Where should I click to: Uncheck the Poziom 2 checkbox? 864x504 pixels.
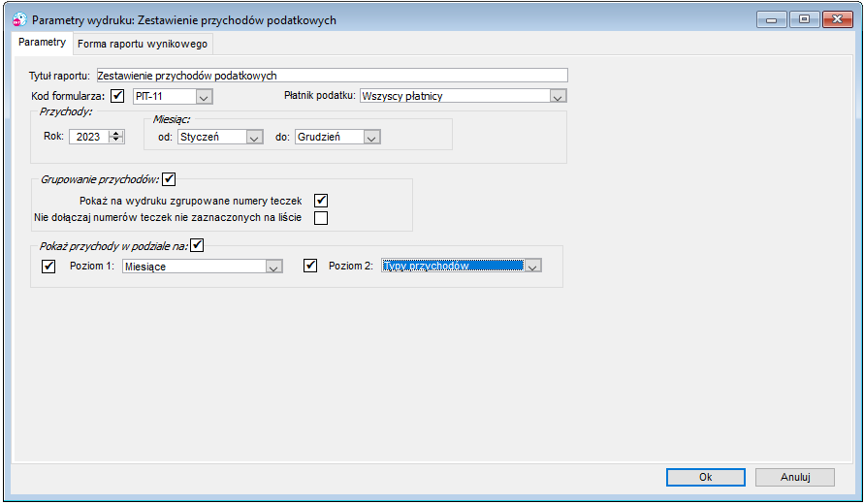click(310, 266)
